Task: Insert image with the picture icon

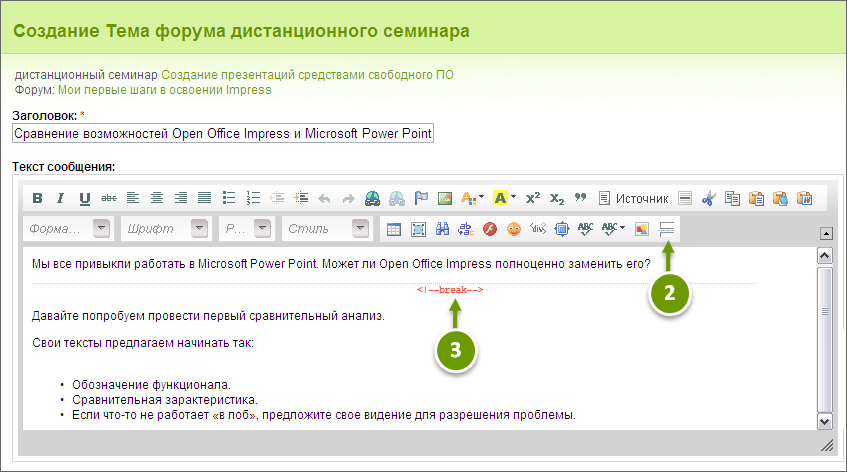Action: click(445, 198)
